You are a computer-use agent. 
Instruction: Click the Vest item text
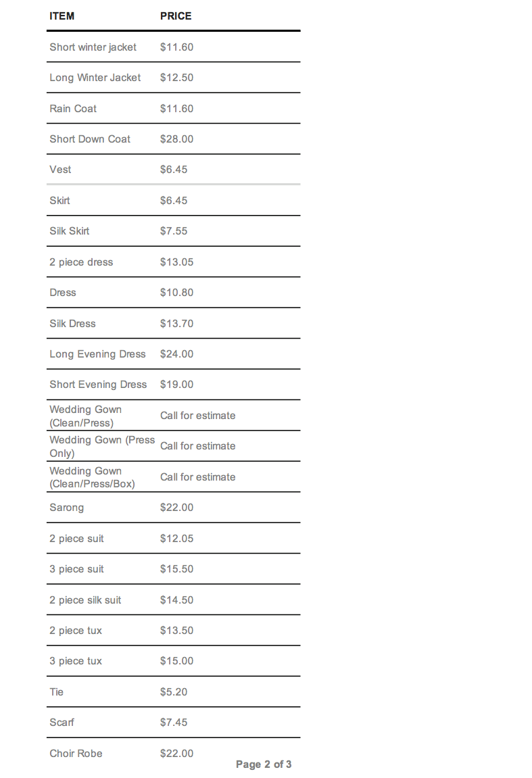60,170
